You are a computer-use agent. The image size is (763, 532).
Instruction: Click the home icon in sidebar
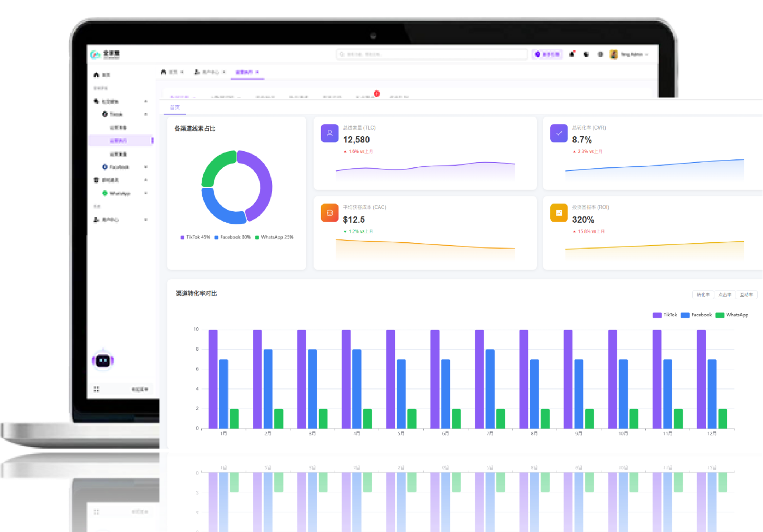[97, 75]
